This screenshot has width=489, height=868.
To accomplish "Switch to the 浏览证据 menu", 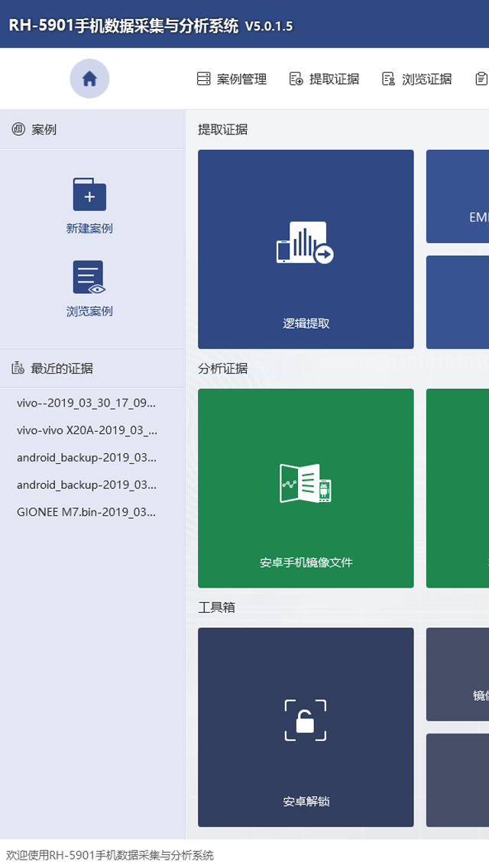I will (416, 79).
